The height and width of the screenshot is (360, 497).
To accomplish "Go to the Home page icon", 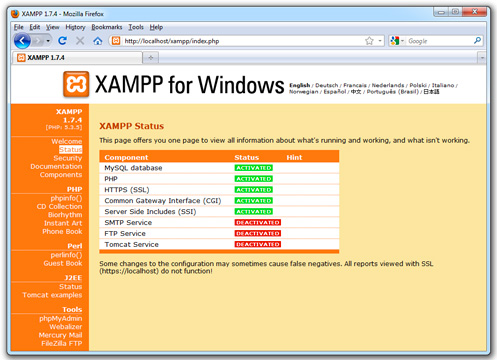I will 98,41.
